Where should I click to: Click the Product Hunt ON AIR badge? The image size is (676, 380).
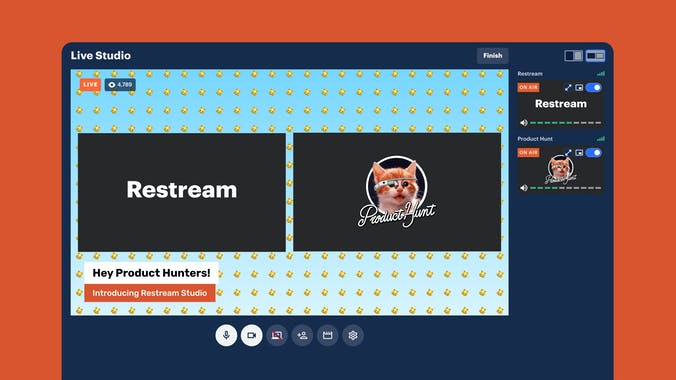pyautogui.click(x=529, y=153)
